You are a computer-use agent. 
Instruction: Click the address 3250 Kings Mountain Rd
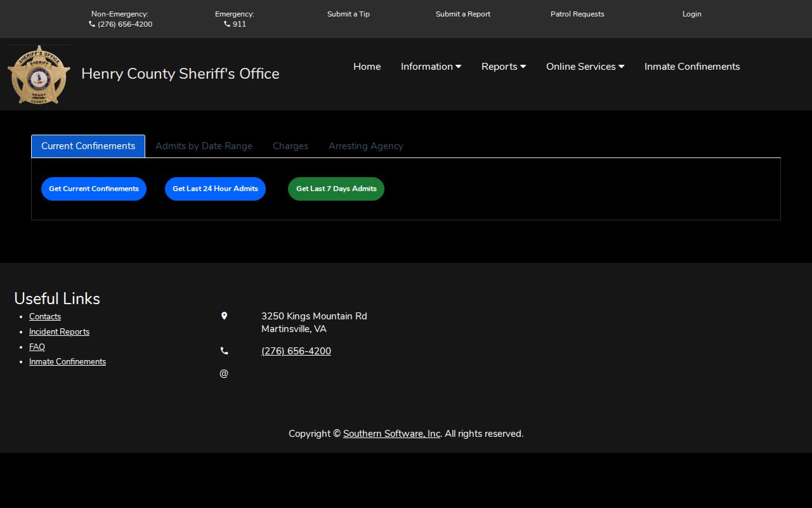[314, 316]
